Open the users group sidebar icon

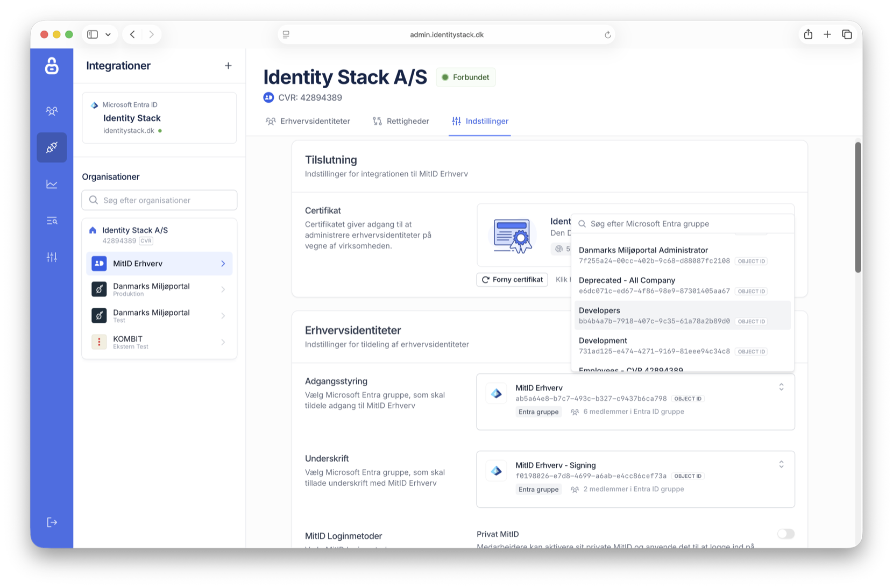pyautogui.click(x=52, y=111)
